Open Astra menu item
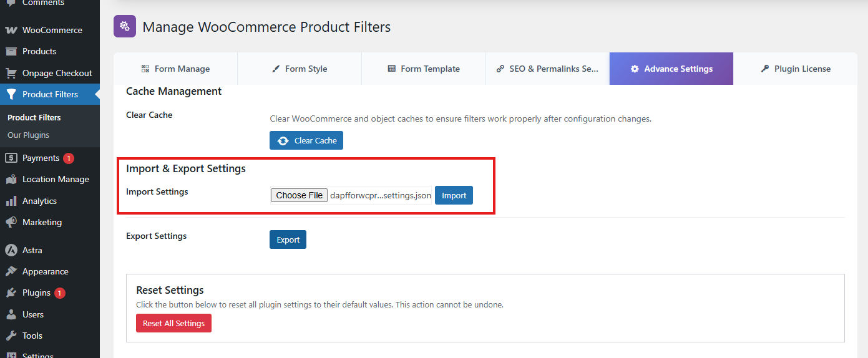Image resolution: width=868 pixels, height=358 pixels. [50, 250]
